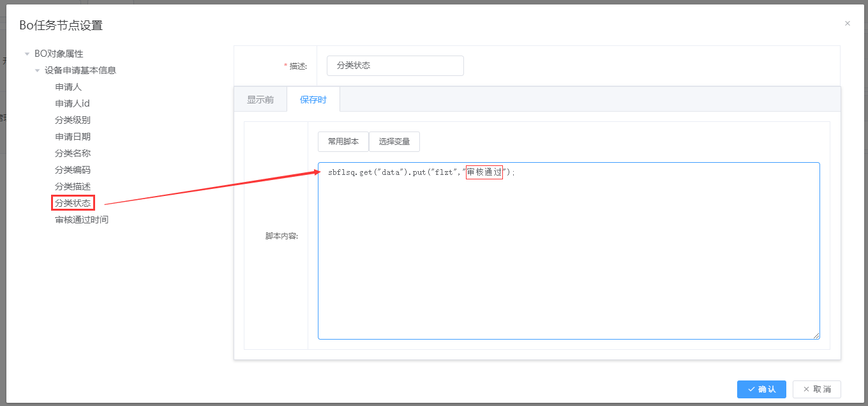Switch to the 保存时 tab
This screenshot has width=868, height=406.
(x=313, y=100)
